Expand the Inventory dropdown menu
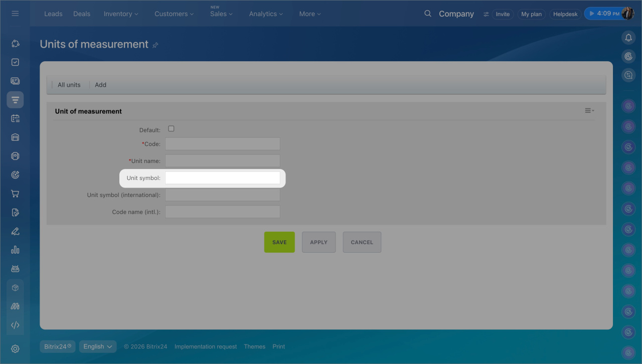 (121, 14)
